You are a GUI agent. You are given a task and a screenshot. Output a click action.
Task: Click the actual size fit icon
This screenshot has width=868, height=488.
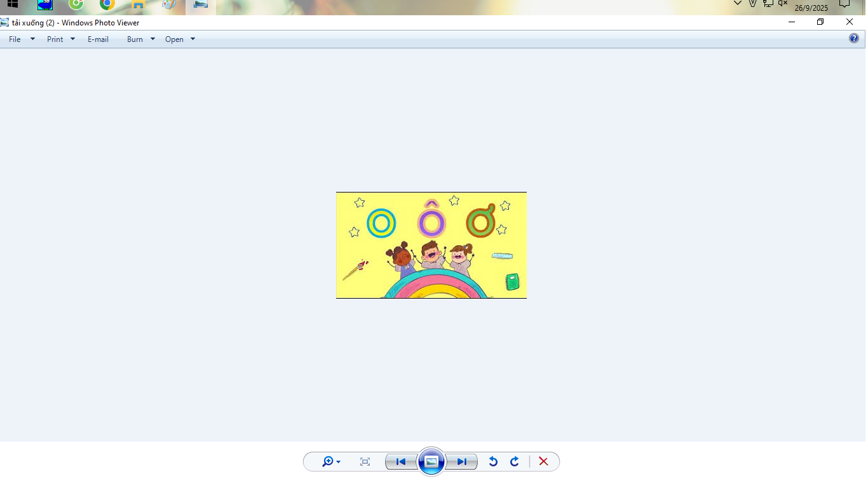pyautogui.click(x=365, y=462)
